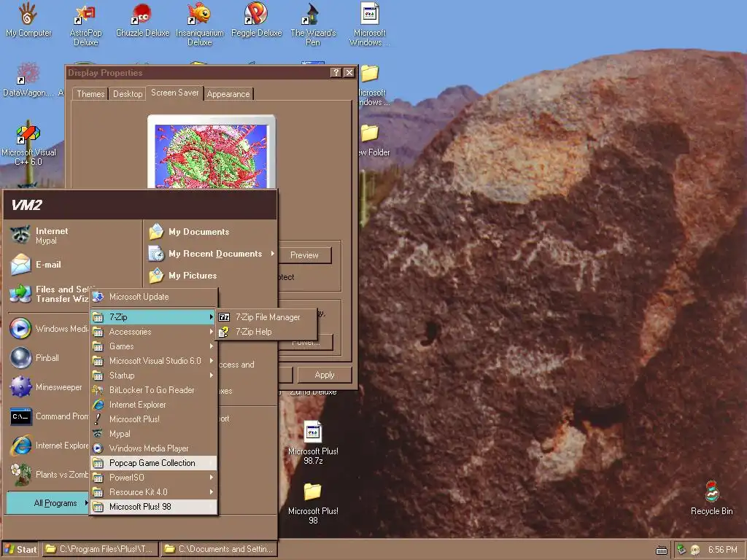Open Microsoft Visual C++ 6.0 shortcut

tap(28, 144)
